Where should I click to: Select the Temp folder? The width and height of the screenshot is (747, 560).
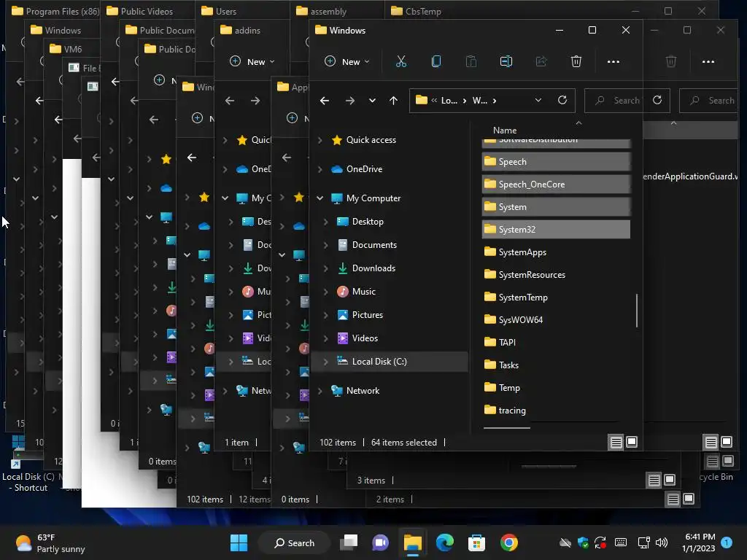pos(556,388)
